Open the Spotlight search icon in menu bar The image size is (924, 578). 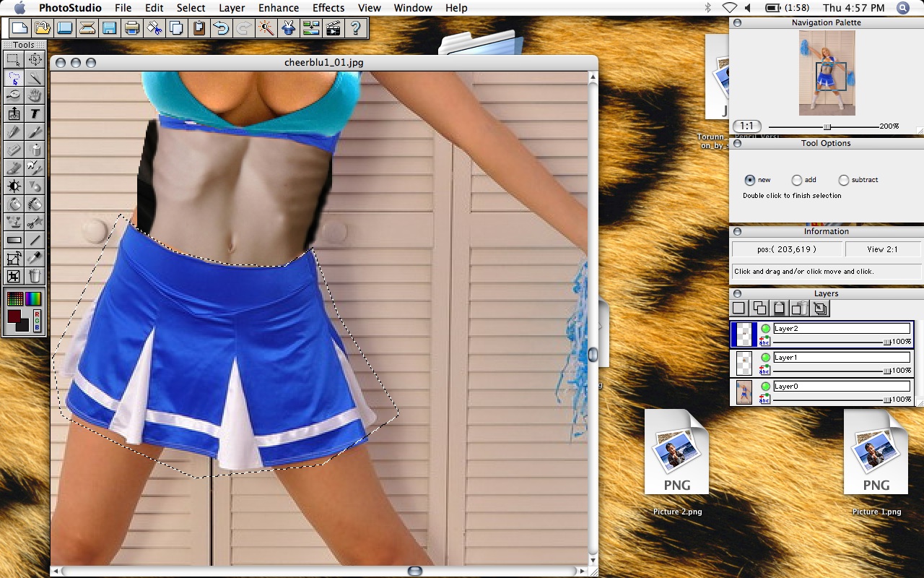pos(903,8)
